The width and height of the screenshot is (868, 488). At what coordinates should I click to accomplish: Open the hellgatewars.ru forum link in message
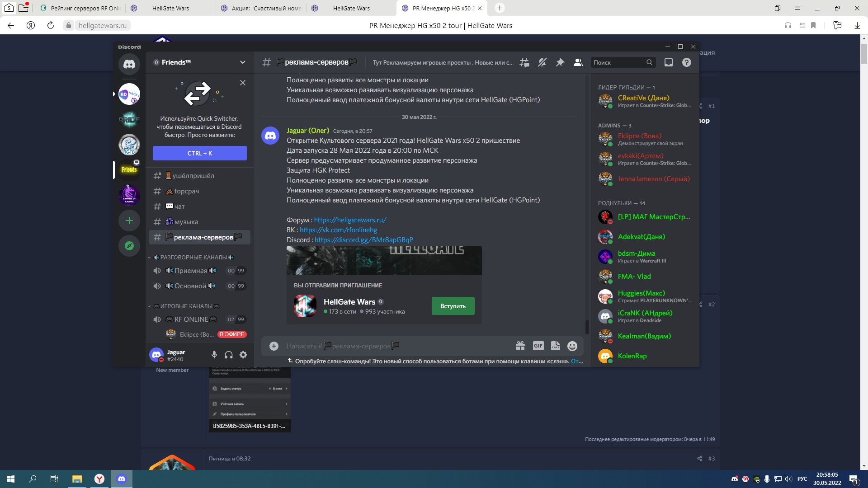350,220
